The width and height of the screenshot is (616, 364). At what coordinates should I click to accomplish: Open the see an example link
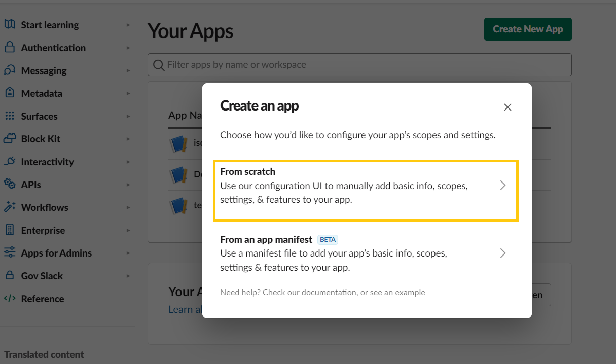pos(397,293)
